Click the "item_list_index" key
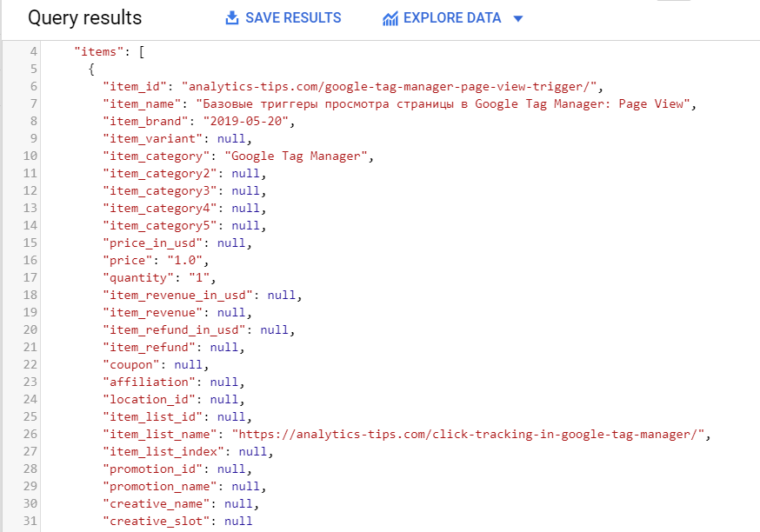 click(x=163, y=452)
